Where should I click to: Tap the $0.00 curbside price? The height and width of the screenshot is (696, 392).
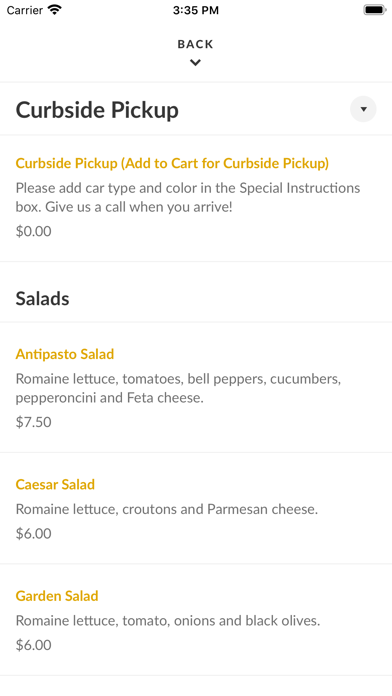click(x=34, y=231)
